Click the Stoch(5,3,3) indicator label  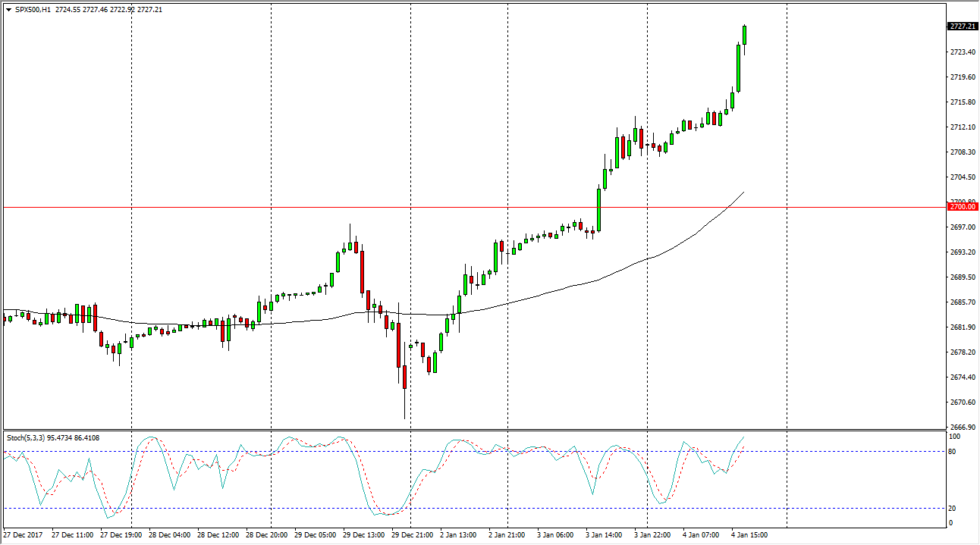28,437
